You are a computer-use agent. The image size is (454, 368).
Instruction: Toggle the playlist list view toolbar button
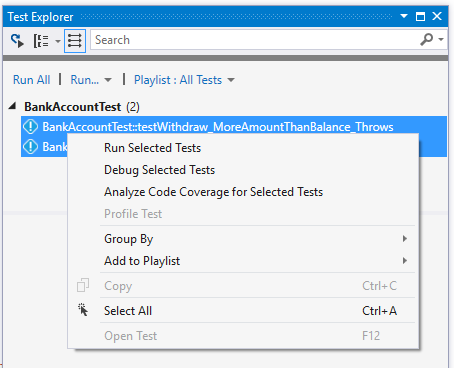(x=75, y=41)
